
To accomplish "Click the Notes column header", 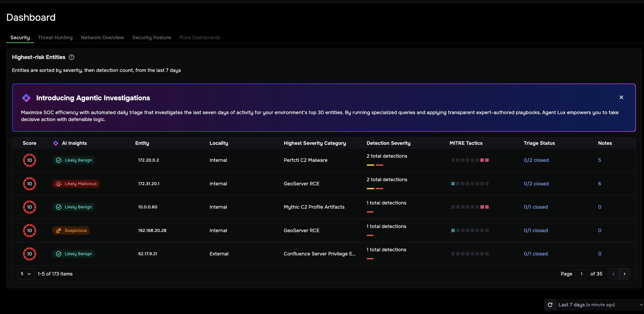I will coord(605,143).
